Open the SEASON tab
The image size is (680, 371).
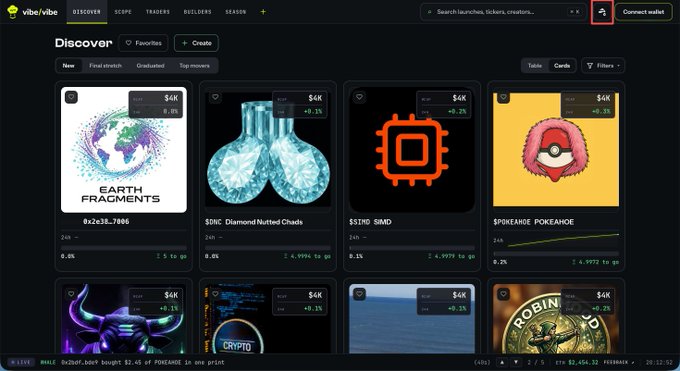point(235,12)
